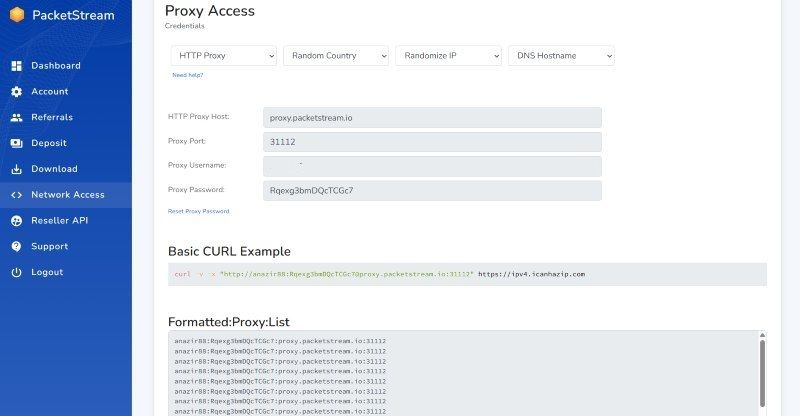This screenshot has height=416, width=800.
Task: Open the Random Country dropdown
Action: click(336, 56)
